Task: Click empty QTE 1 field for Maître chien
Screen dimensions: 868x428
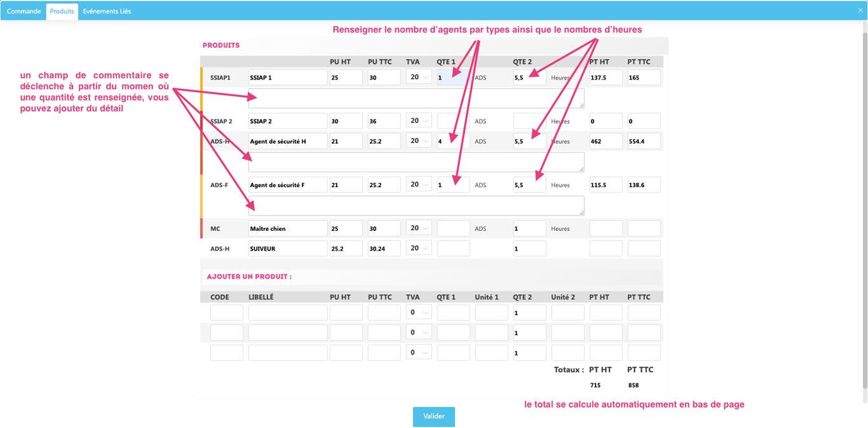Action: point(454,228)
